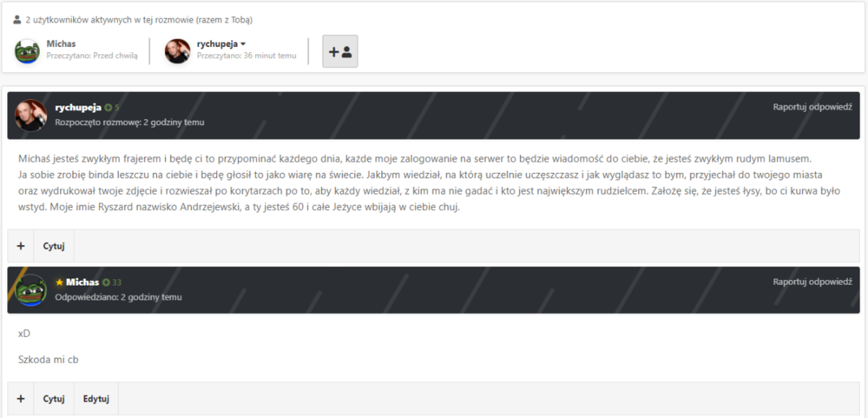The width and height of the screenshot is (868, 418).
Task: Edit Michas reply with Edytuj
Action: [x=96, y=399]
